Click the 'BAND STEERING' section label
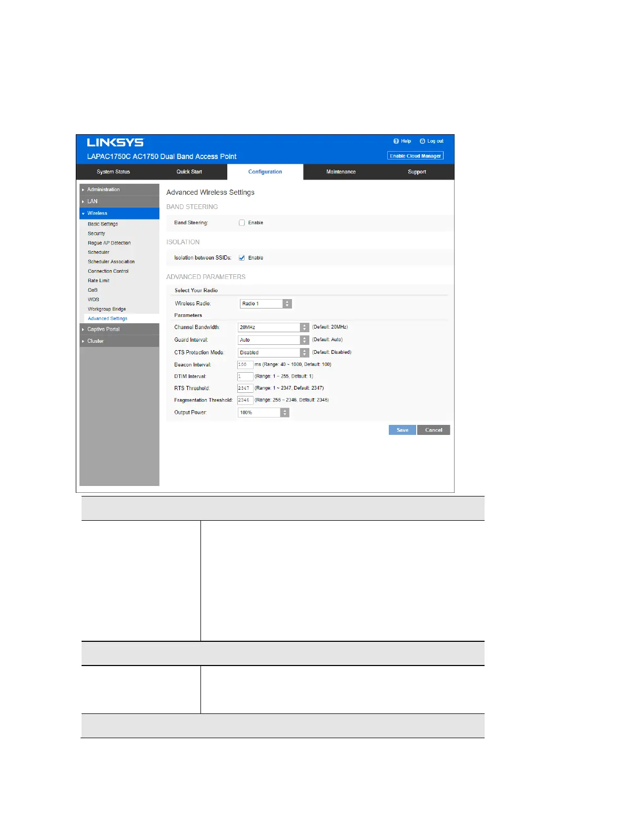Image resolution: width=644 pixels, height=834 pixels. point(192,207)
